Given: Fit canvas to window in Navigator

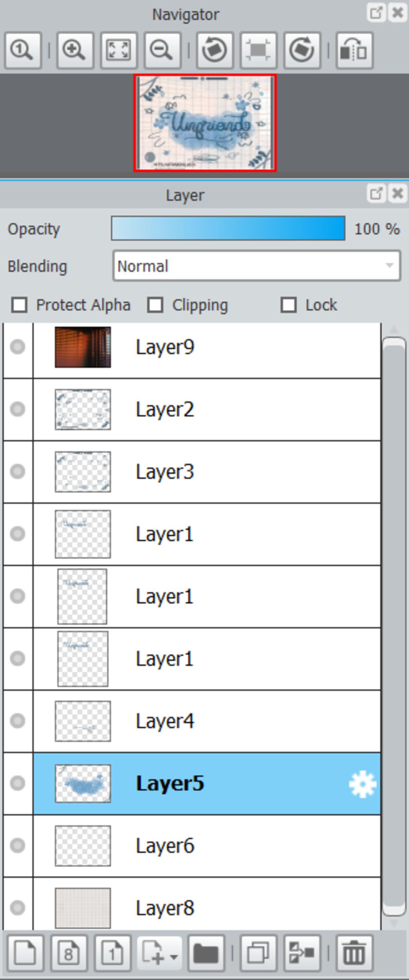Looking at the screenshot, I should pyautogui.click(x=119, y=51).
